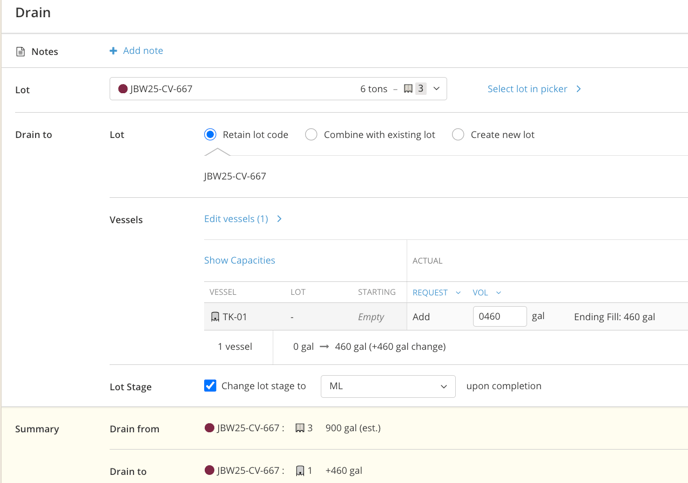Click the retained lot code JBW25-CV-667 text
688x483 pixels.
tap(235, 176)
